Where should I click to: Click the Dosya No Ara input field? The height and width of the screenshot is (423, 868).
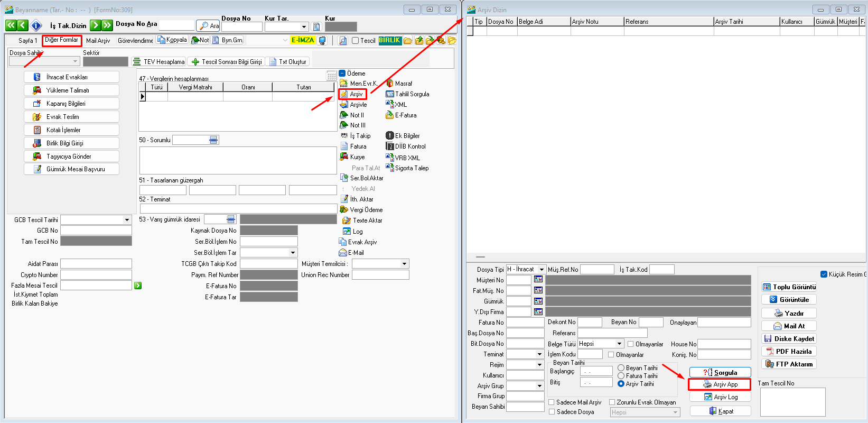177,25
